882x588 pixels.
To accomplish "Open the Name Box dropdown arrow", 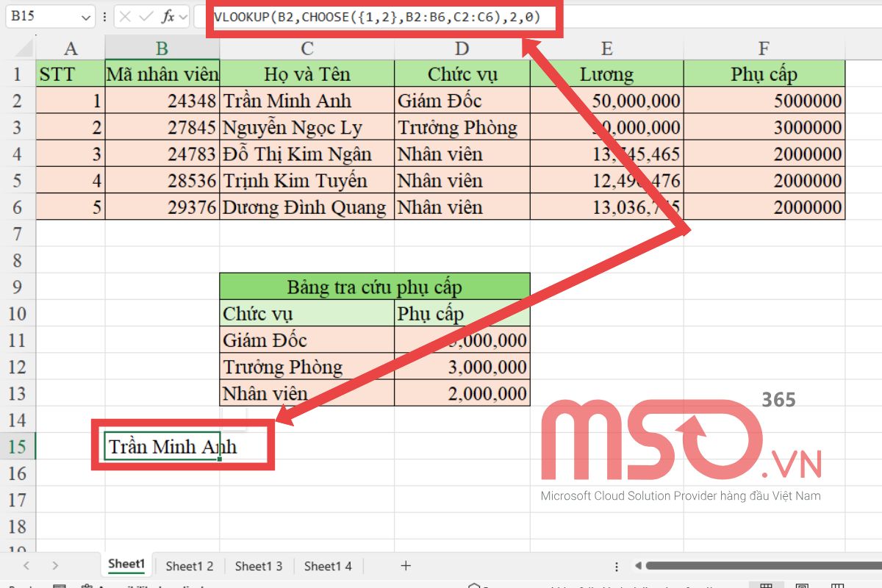I will [87, 16].
